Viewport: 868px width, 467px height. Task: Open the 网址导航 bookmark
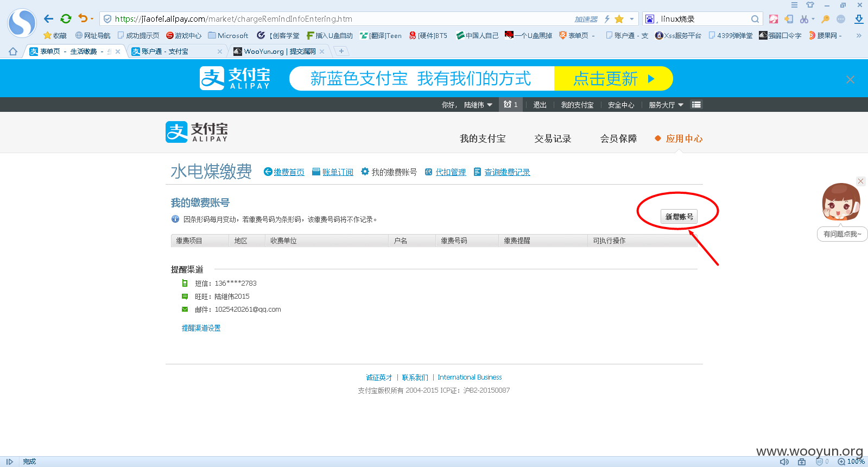(x=93, y=36)
